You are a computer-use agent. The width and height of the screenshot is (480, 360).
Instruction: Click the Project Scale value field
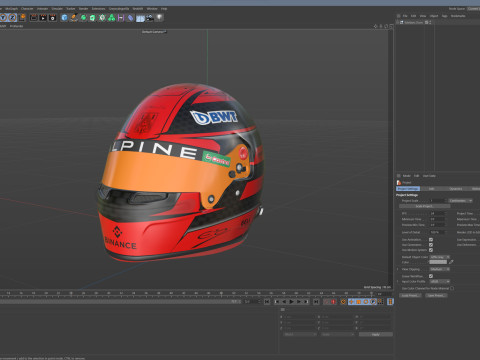(437, 201)
